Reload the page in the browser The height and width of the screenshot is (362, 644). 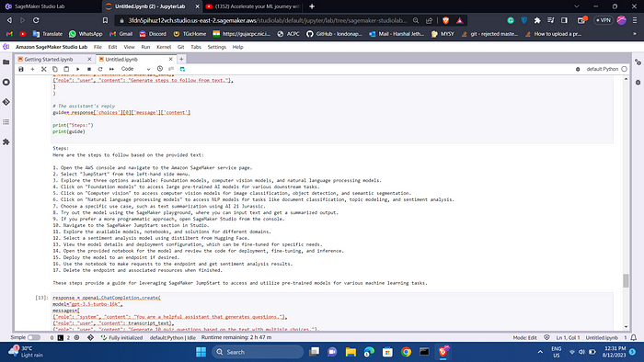[36, 20]
